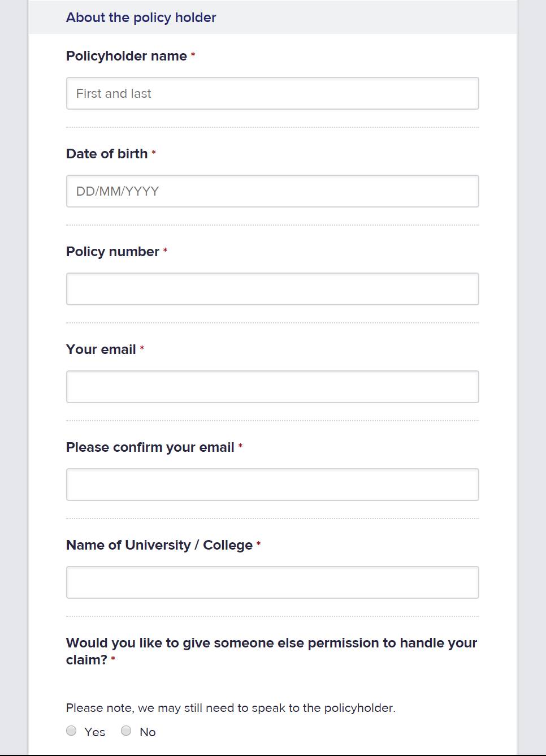Screen dimensions: 546x756
Task: Select the No radio button circle
Action: pyautogui.click(x=126, y=731)
